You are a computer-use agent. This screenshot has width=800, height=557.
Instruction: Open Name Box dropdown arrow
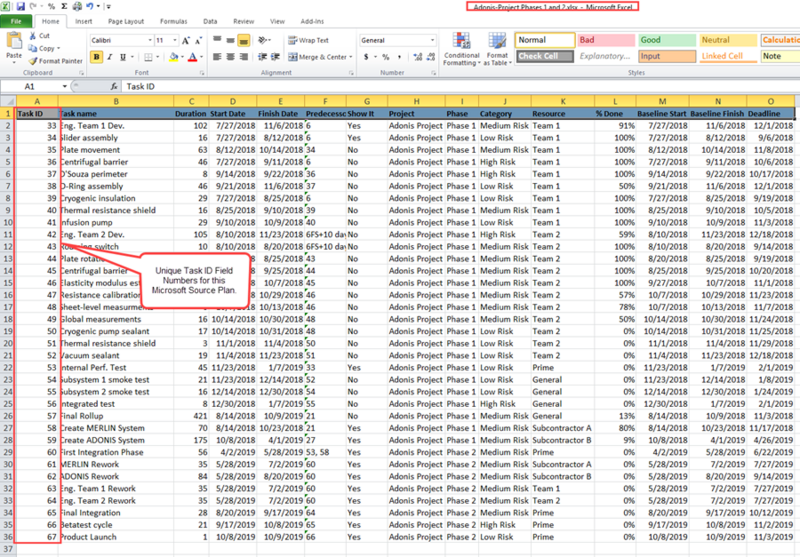tap(64, 87)
